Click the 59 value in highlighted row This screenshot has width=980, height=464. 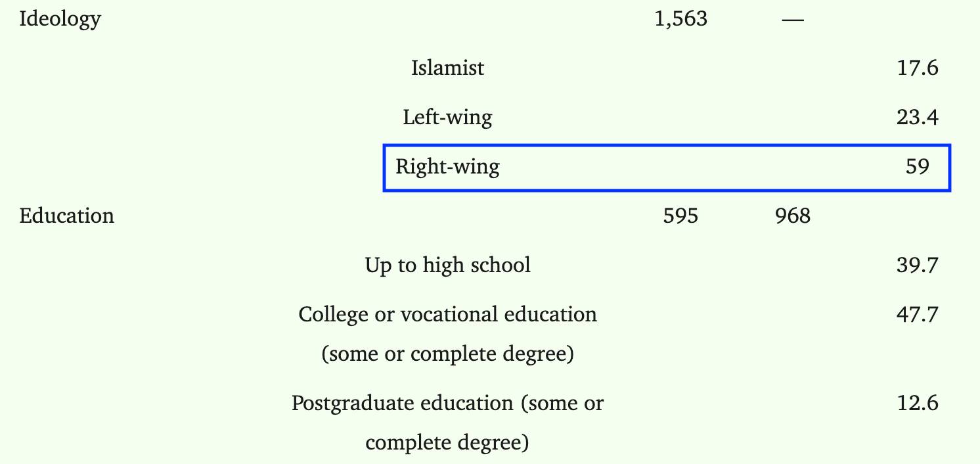[x=918, y=167]
